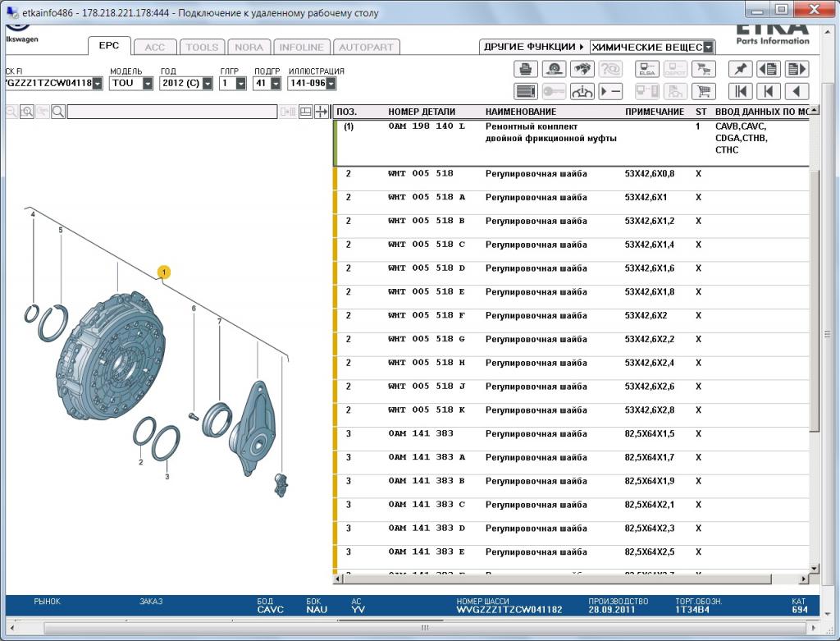Click the disc media icon
840x641 pixels.
[554, 69]
